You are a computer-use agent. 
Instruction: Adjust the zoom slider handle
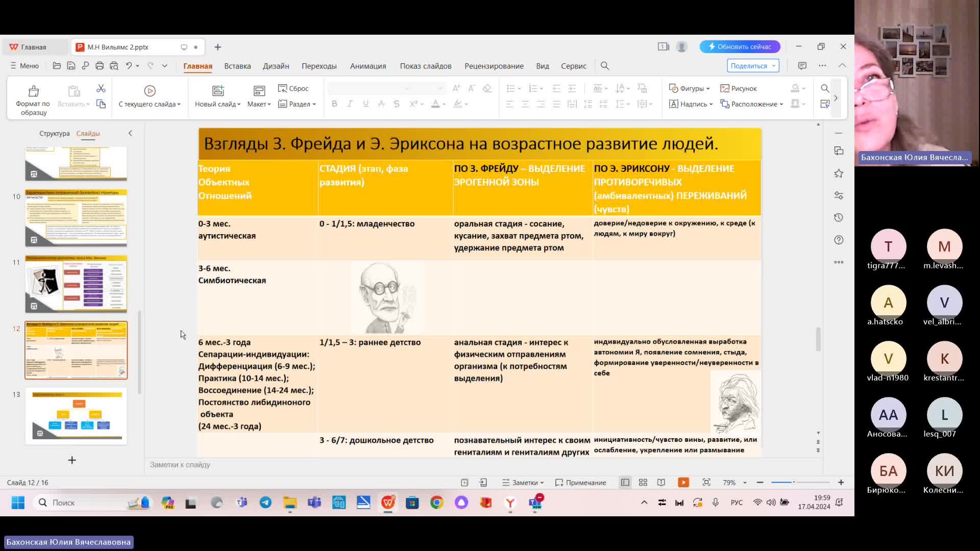coord(794,482)
